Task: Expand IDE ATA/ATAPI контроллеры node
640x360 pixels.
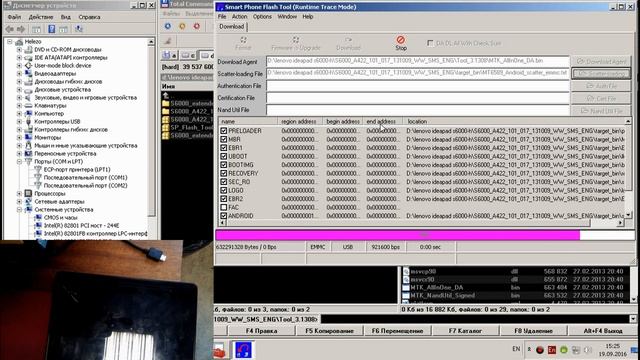Action: pos(19,58)
